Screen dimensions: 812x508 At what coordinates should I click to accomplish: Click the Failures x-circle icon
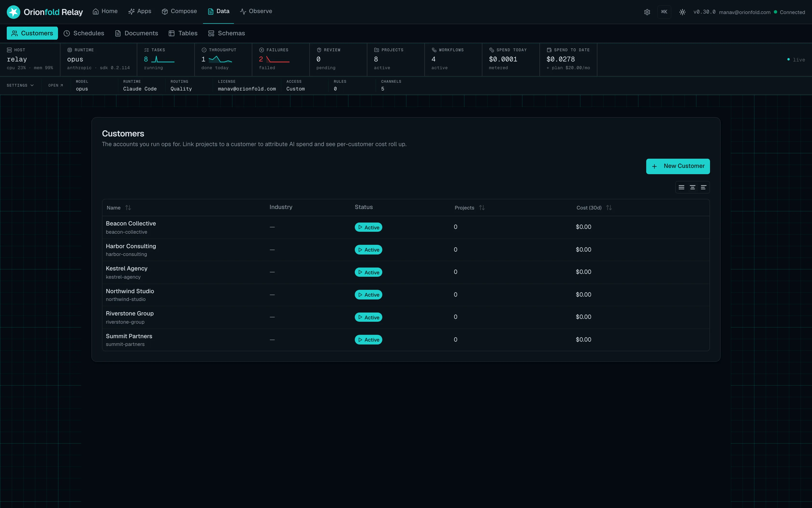[x=262, y=50]
